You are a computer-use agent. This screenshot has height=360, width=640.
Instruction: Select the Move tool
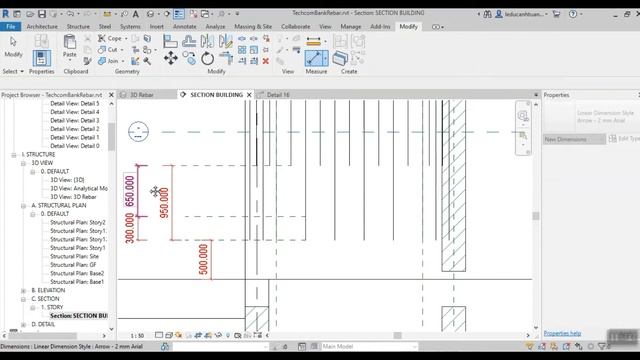(x=171, y=58)
